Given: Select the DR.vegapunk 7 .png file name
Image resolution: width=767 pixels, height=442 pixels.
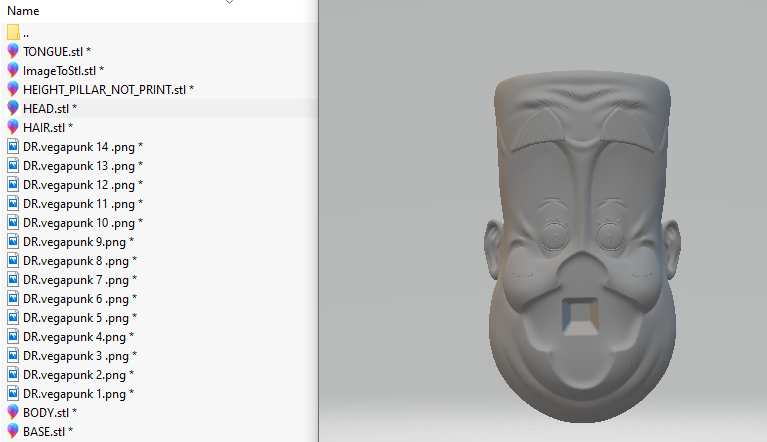Looking at the screenshot, I should (x=80, y=280).
